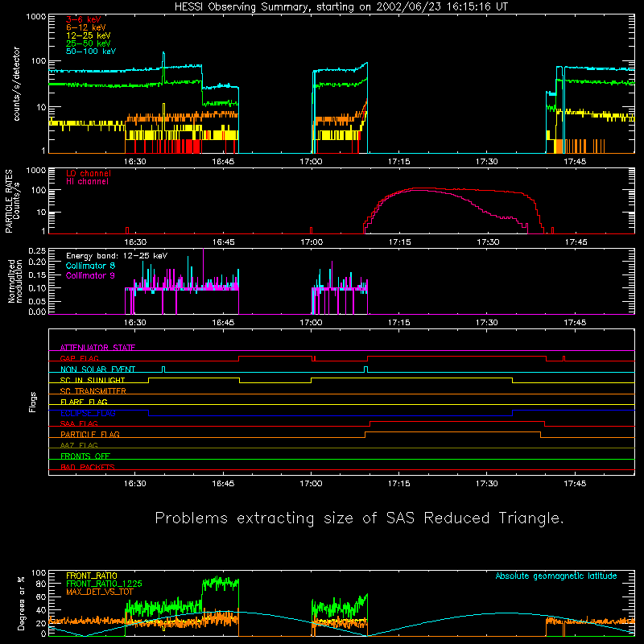This screenshot has width=644, height=644.
Task: Click the HESSI Observing Summary title text
Action: [x=341, y=6]
